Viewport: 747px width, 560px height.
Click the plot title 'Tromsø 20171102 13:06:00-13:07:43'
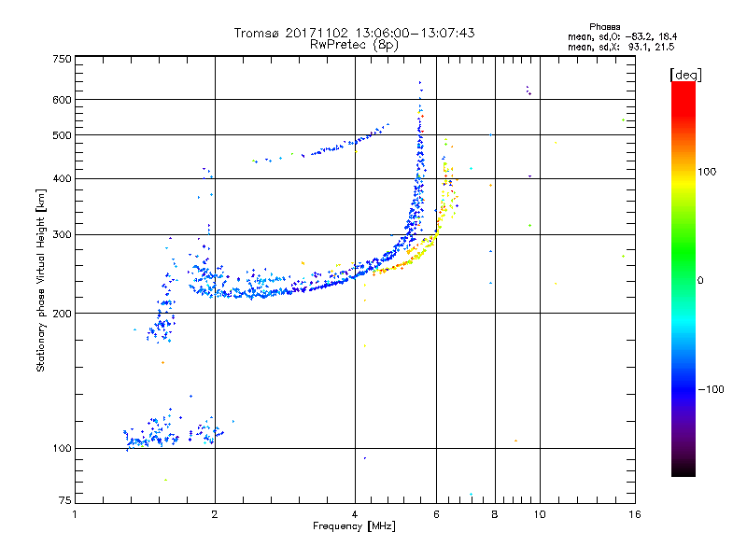pos(354,33)
